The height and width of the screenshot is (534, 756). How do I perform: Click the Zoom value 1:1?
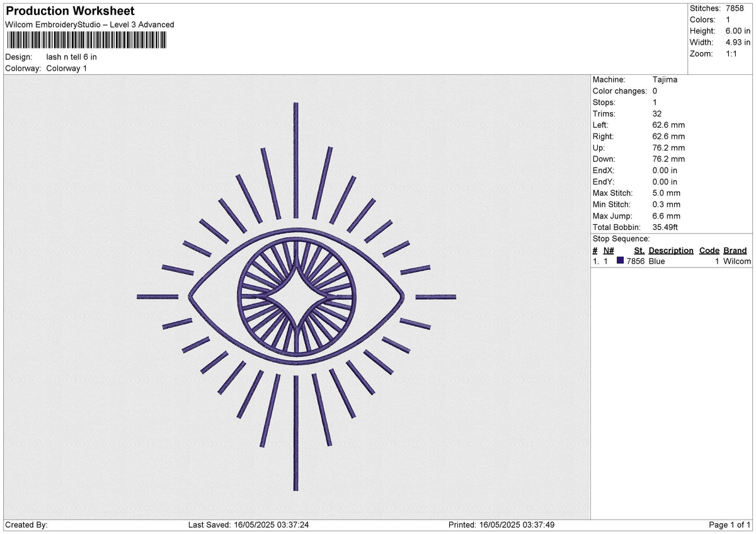[733, 54]
